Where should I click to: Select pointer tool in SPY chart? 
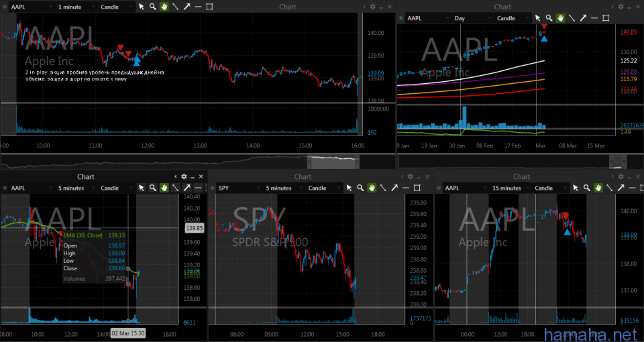click(x=349, y=188)
